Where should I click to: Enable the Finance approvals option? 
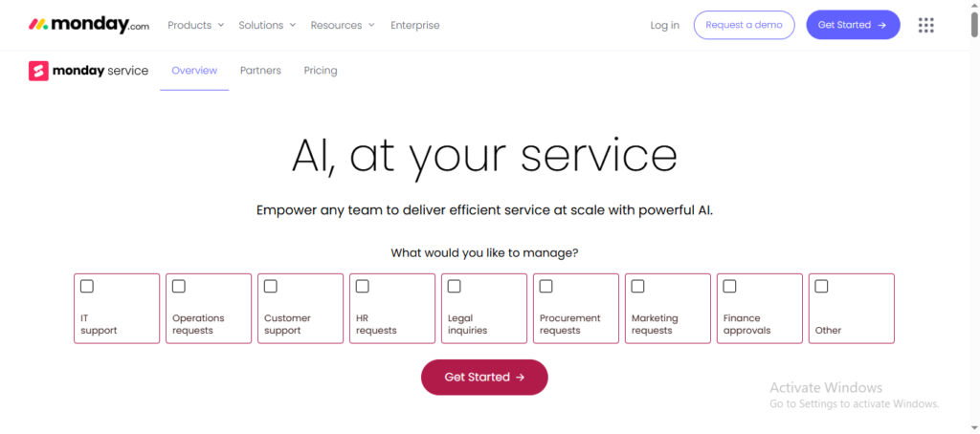(x=730, y=286)
